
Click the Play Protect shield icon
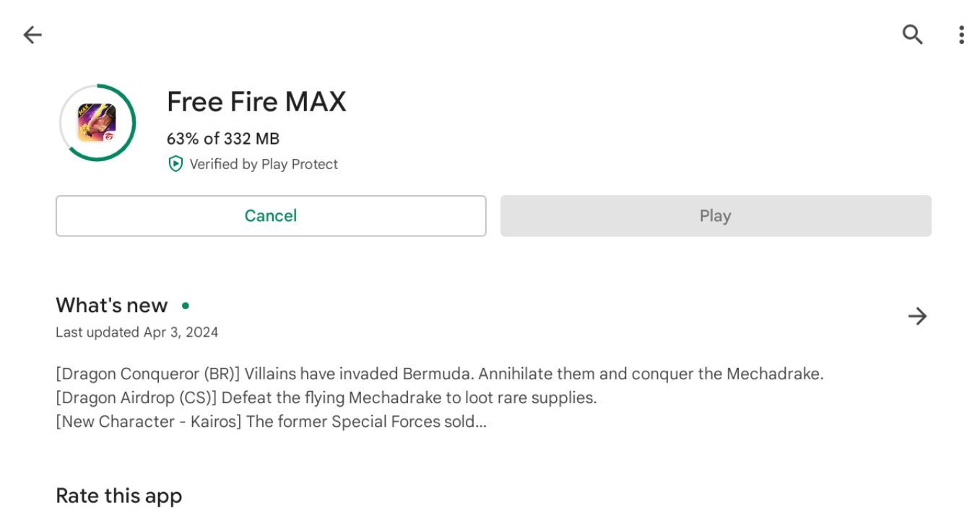175,164
